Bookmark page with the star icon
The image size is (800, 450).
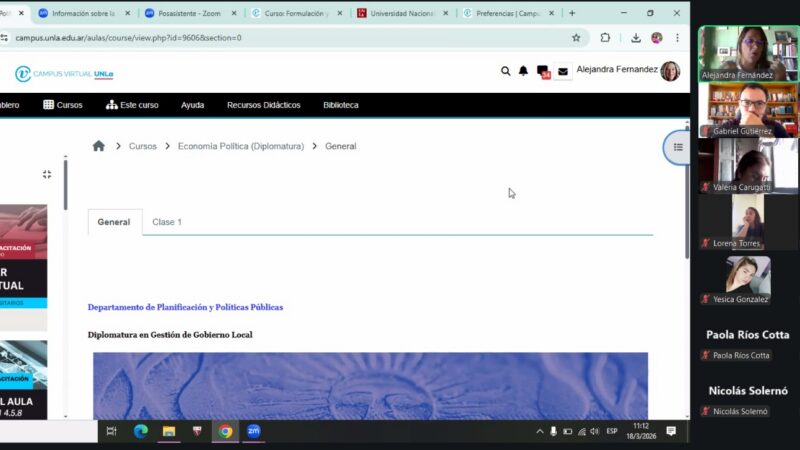[x=576, y=38]
